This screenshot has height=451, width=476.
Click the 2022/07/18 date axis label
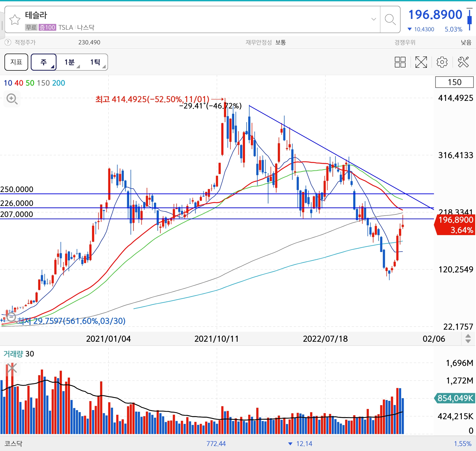[x=325, y=339]
